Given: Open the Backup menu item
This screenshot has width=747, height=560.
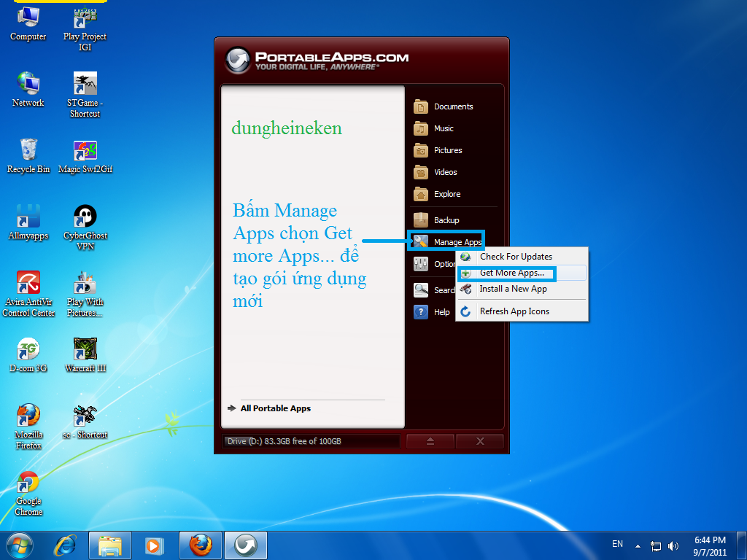Looking at the screenshot, I should [437, 220].
